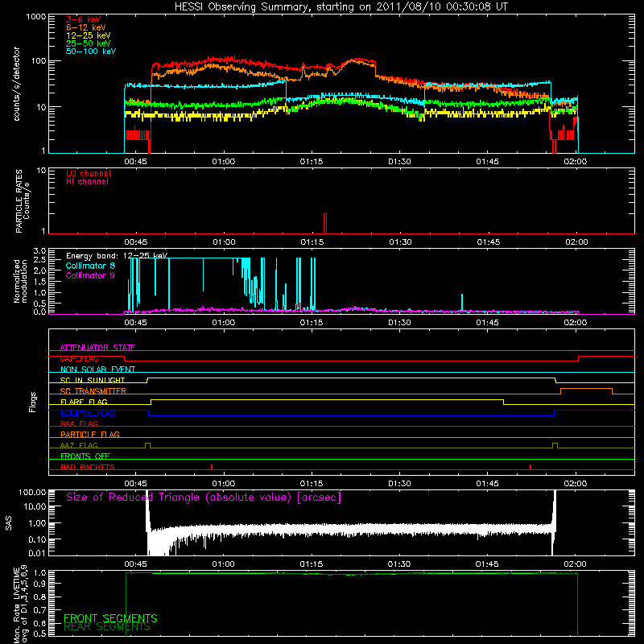Click the Flags vertical axis label
Image resolution: width=644 pixels, height=644 pixels.
pos(33,402)
